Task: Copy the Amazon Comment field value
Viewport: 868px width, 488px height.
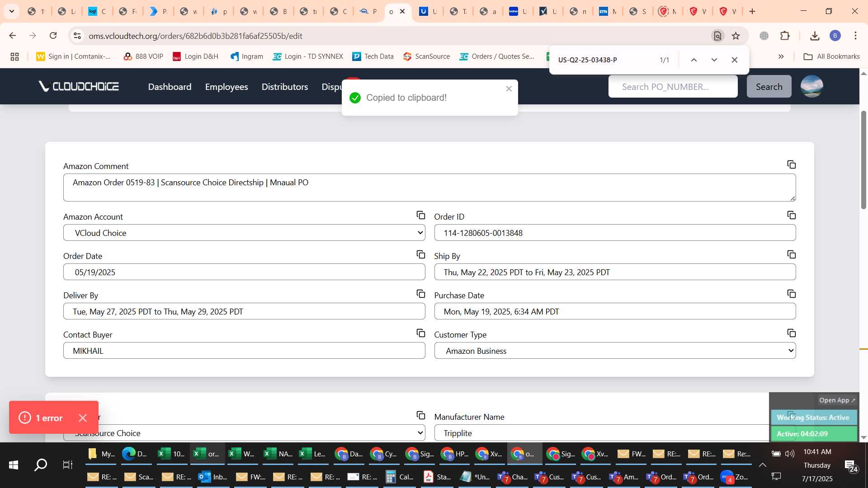Action: click(791, 164)
